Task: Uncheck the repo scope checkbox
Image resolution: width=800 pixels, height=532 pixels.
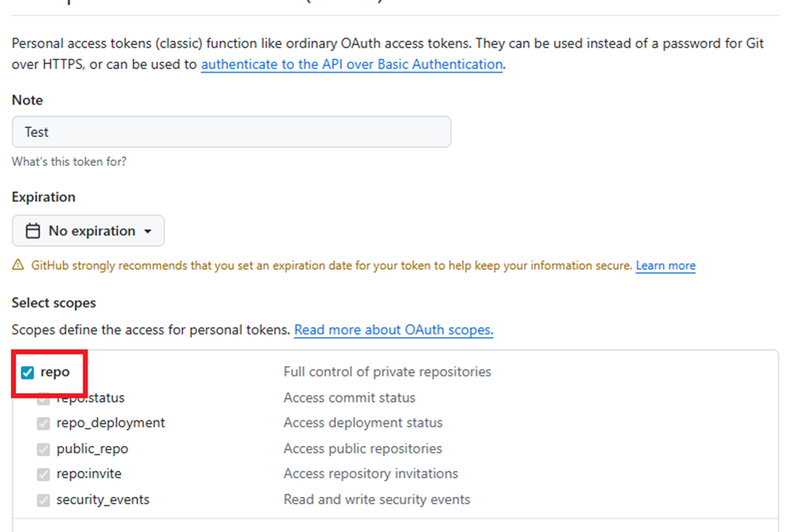Action: (x=27, y=372)
